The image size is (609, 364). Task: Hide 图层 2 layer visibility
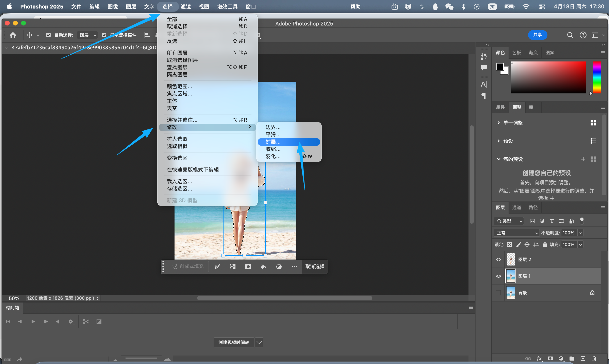(498, 259)
